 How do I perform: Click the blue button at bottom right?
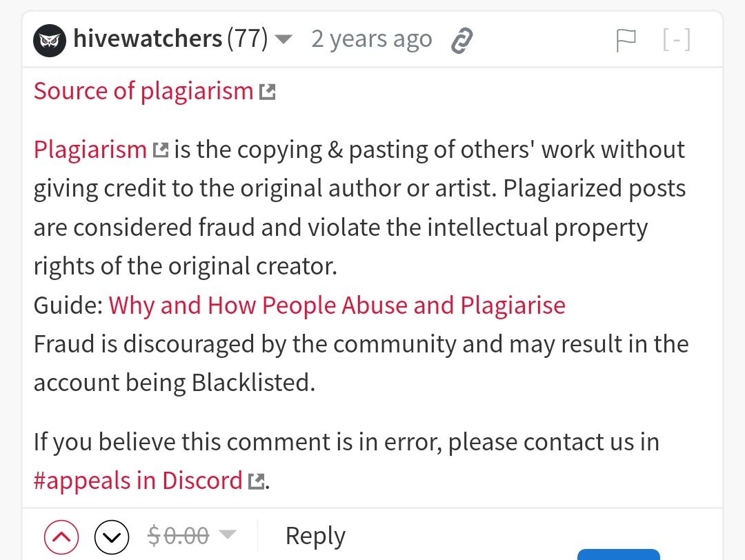(619, 554)
